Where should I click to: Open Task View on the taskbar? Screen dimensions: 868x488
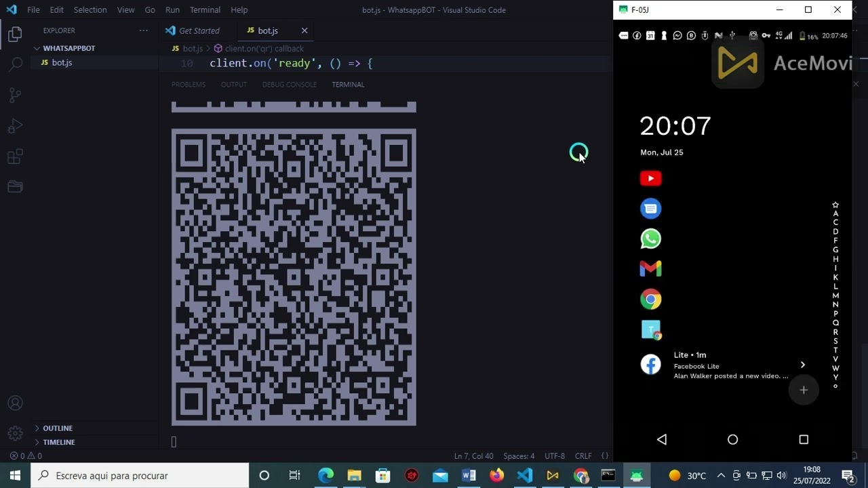click(x=294, y=476)
